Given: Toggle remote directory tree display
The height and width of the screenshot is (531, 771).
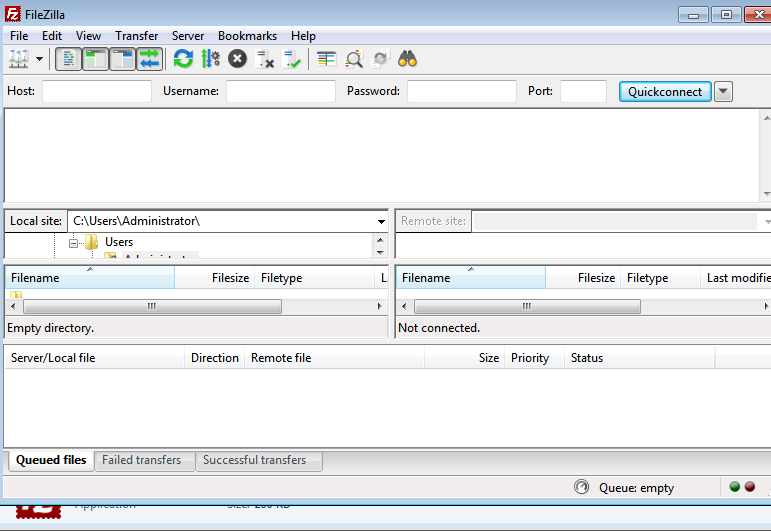Looking at the screenshot, I should click(x=122, y=59).
